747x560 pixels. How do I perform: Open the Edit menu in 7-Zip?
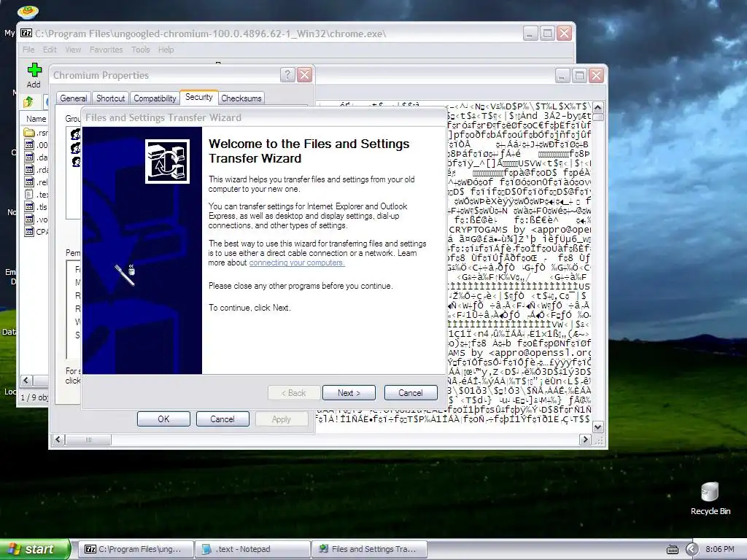[50, 50]
